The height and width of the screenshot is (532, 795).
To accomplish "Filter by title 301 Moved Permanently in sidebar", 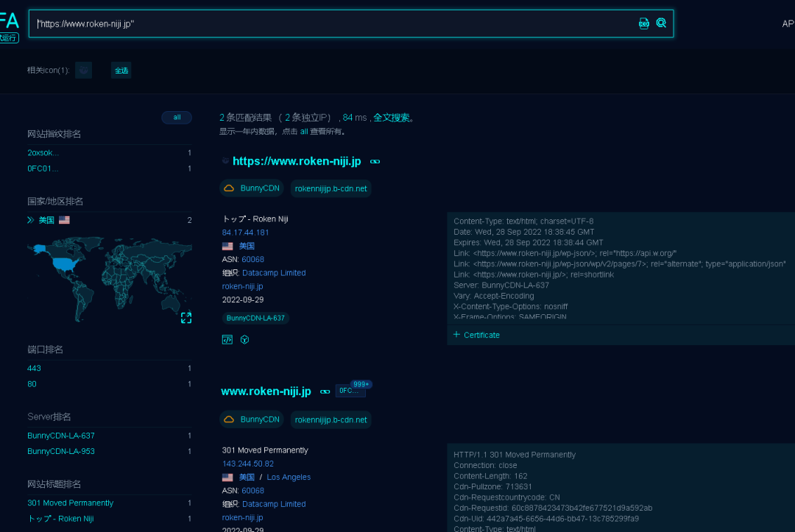I will tap(71, 503).
